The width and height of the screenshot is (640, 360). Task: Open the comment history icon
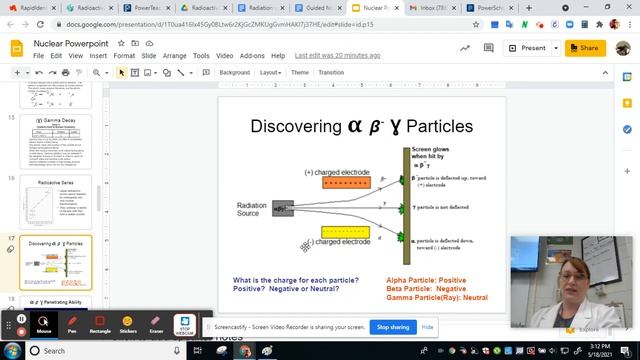(x=489, y=48)
